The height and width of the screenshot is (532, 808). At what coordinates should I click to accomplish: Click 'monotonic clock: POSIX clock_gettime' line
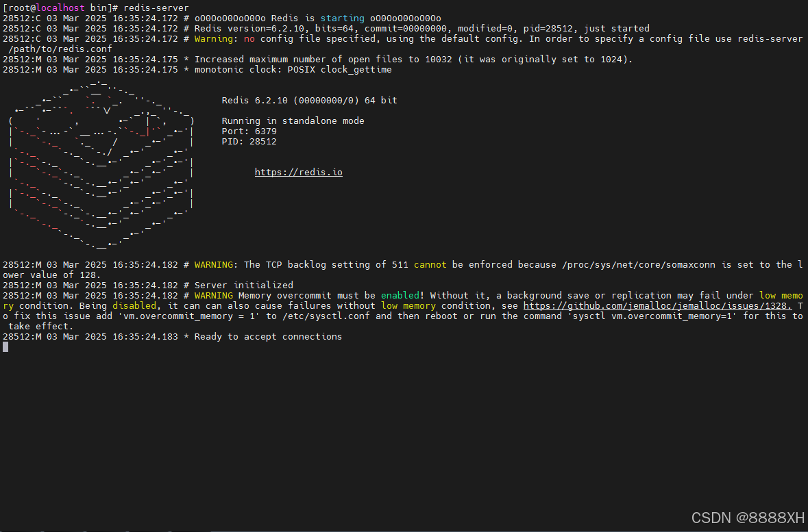tap(197, 70)
